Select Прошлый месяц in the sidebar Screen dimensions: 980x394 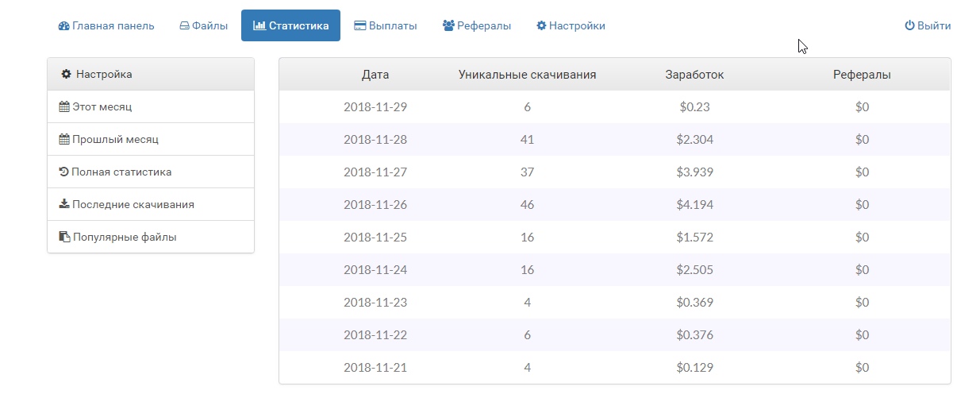tap(151, 139)
